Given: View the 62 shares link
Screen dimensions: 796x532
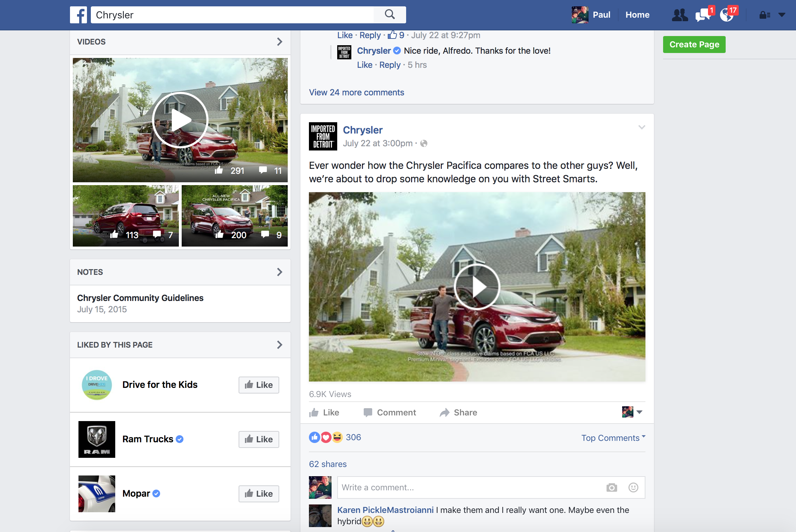Looking at the screenshot, I should coord(328,464).
